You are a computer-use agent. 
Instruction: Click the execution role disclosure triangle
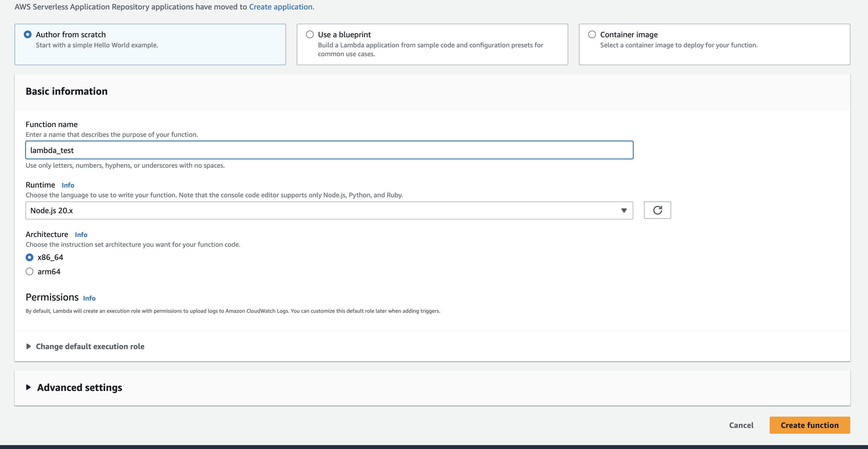[x=29, y=347]
